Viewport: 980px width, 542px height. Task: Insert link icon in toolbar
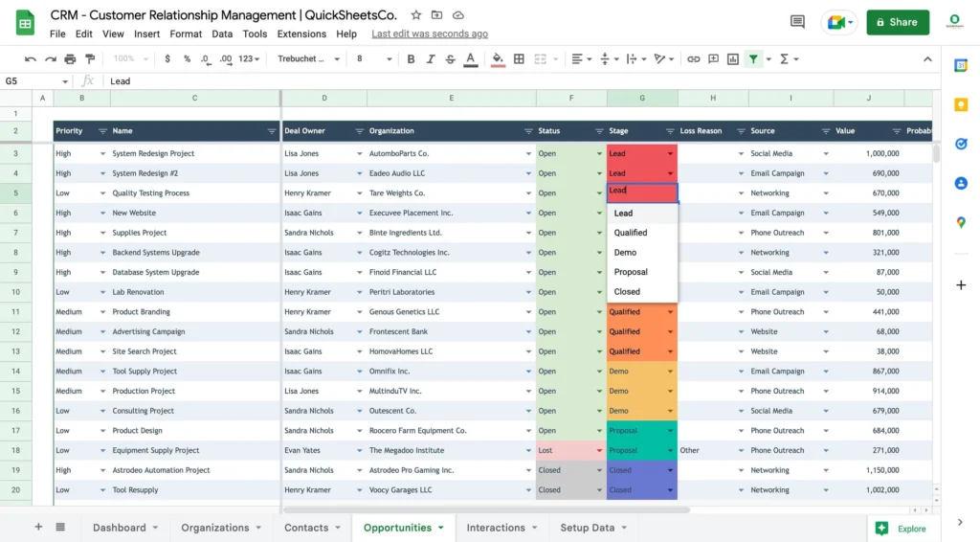coord(693,58)
